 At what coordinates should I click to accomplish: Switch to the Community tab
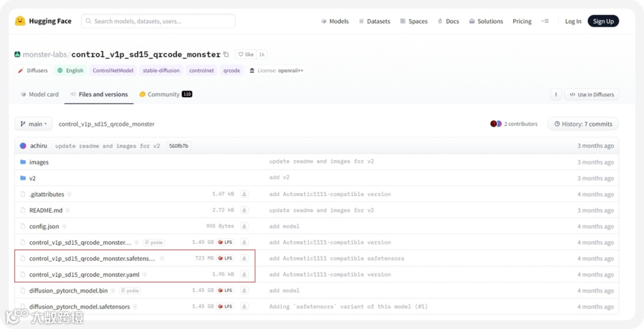pos(166,95)
